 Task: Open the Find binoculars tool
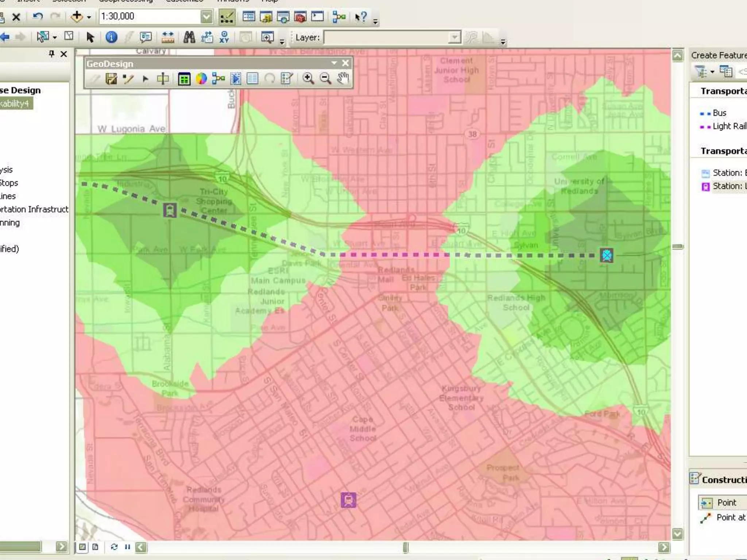(189, 37)
